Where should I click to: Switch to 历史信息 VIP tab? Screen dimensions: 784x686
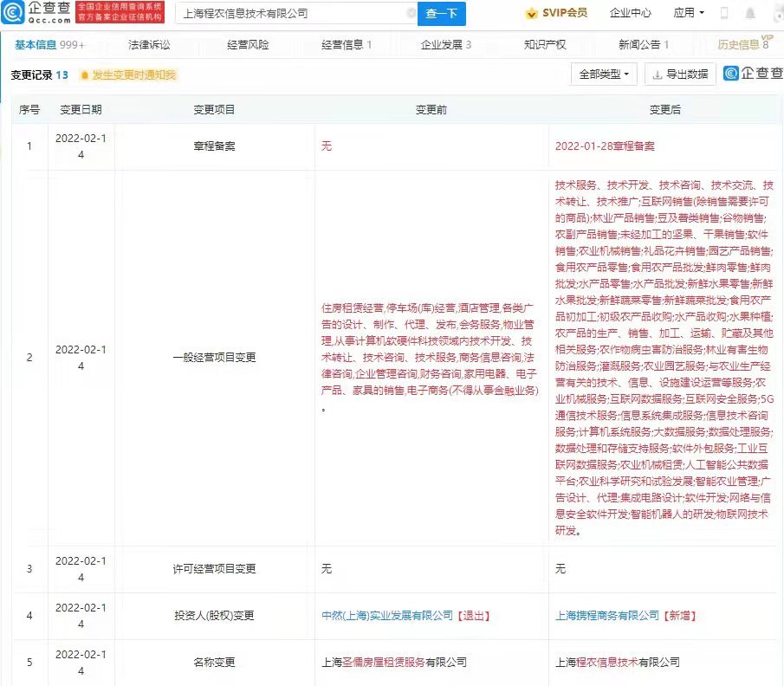(x=745, y=43)
